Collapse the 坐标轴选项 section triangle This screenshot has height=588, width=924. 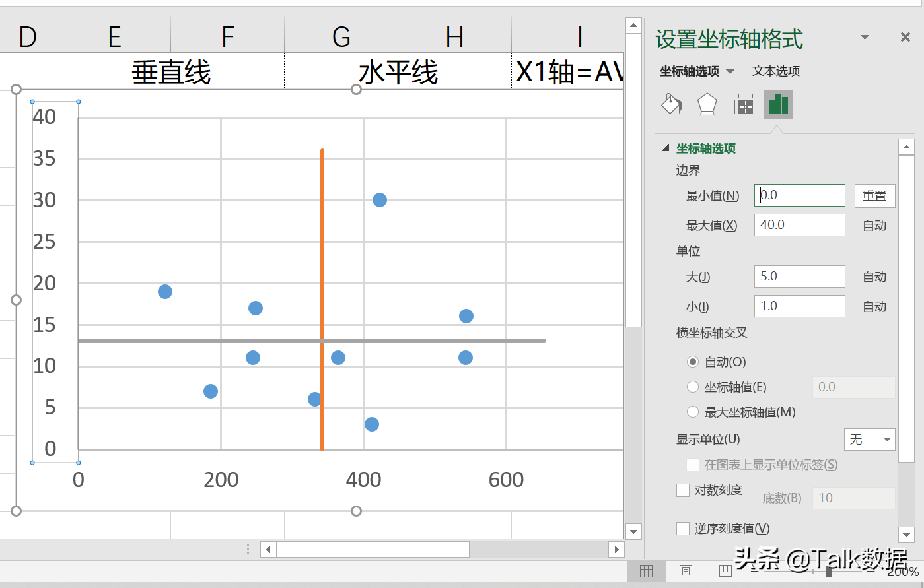click(666, 148)
